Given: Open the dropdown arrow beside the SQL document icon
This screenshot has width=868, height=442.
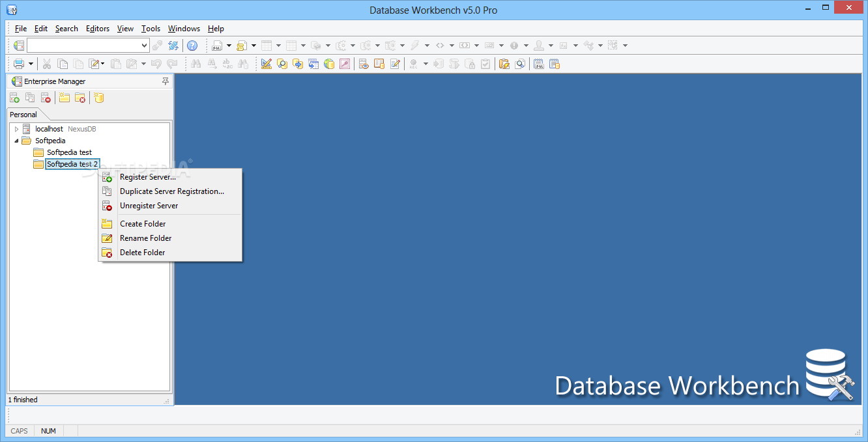Looking at the screenshot, I should [x=229, y=46].
